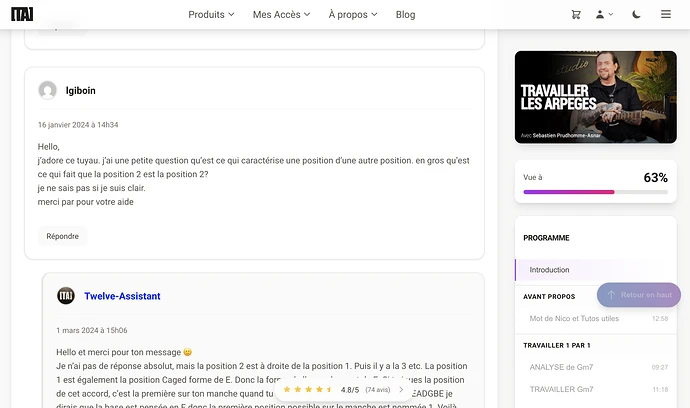Click the 63% percentage value

click(655, 177)
